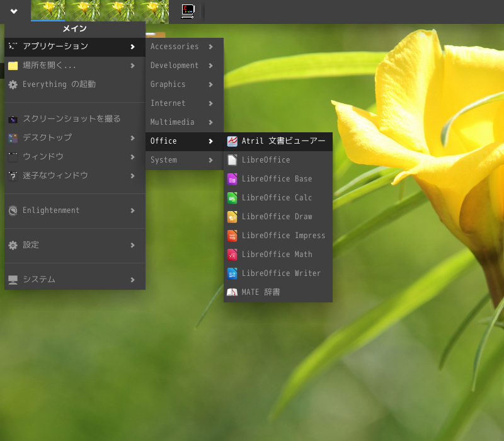This screenshot has height=441, width=504.
Task: Switch to the first desktop pager thumbnail
Action: (48, 11)
